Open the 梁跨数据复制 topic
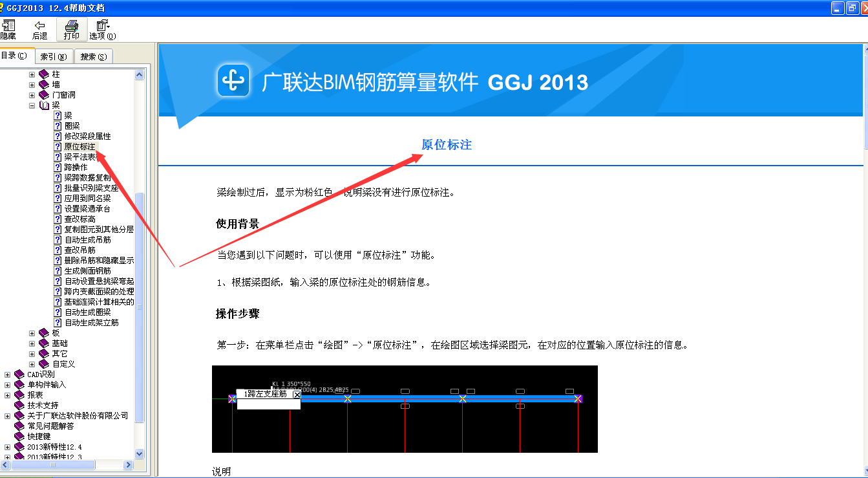Image resolution: width=868 pixels, height=478 pixels. (x=87, y=178)
